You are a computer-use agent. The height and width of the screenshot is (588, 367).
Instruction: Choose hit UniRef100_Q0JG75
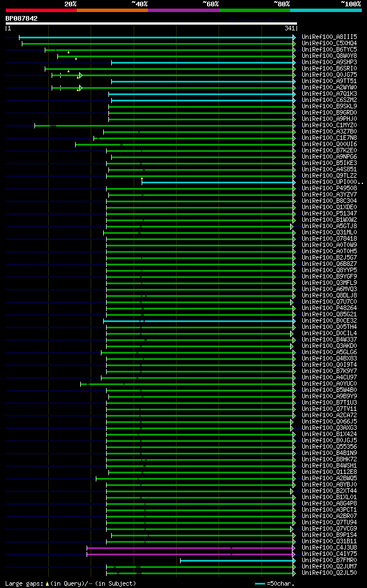[x=329, y=75]
